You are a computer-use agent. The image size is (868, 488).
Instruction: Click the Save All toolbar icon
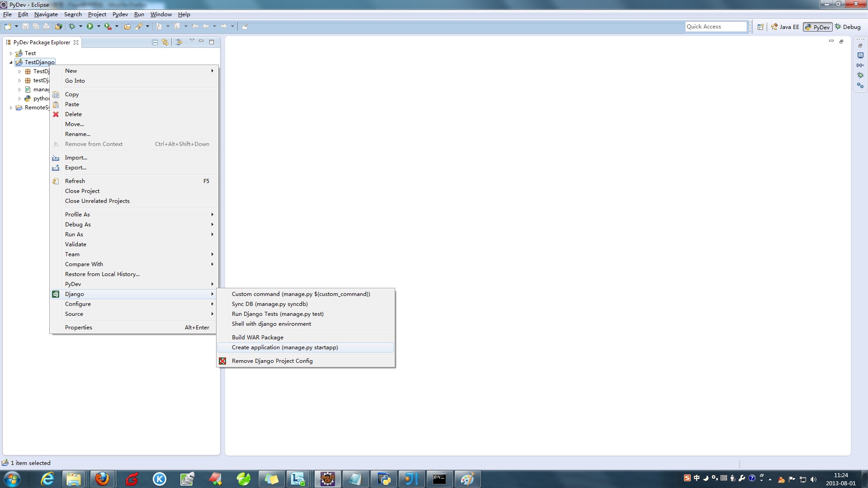[36, 26]
